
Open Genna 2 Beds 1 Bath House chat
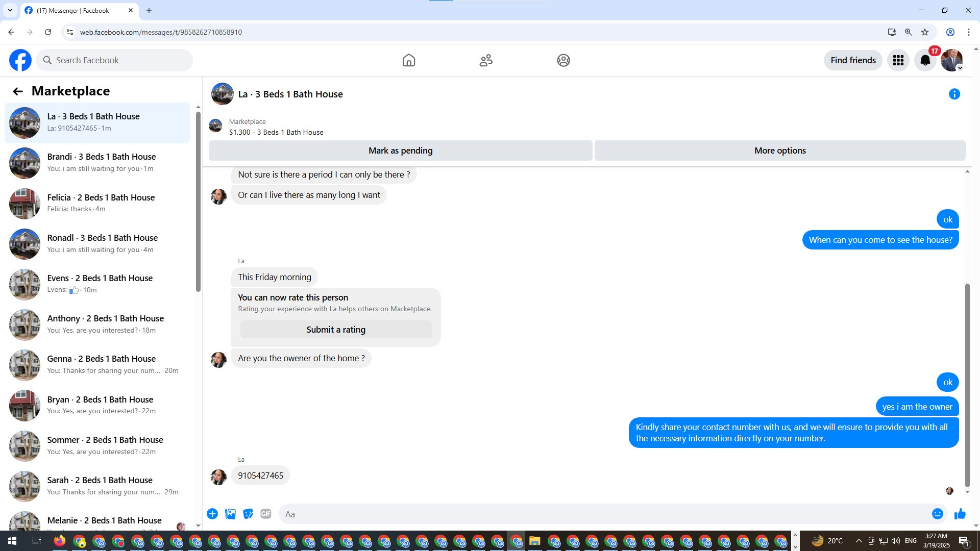click(x=97, y=365)
